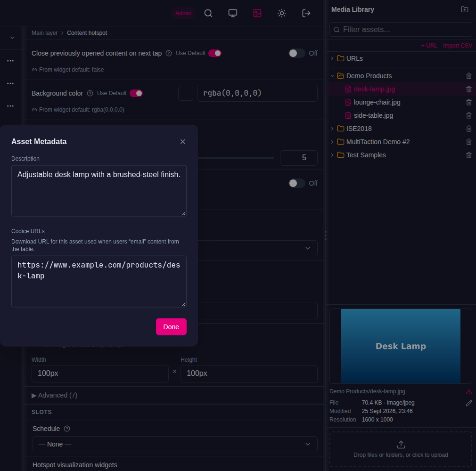Click the drop files upload area
The image size is (476, 471).
pyautogui.click(x=401, y=449)
